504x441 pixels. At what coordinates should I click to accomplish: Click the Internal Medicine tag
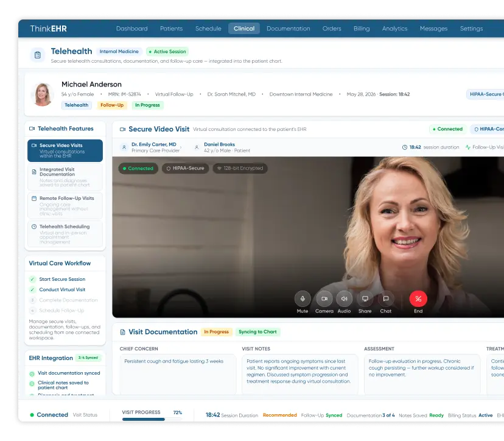pos(119,51)
